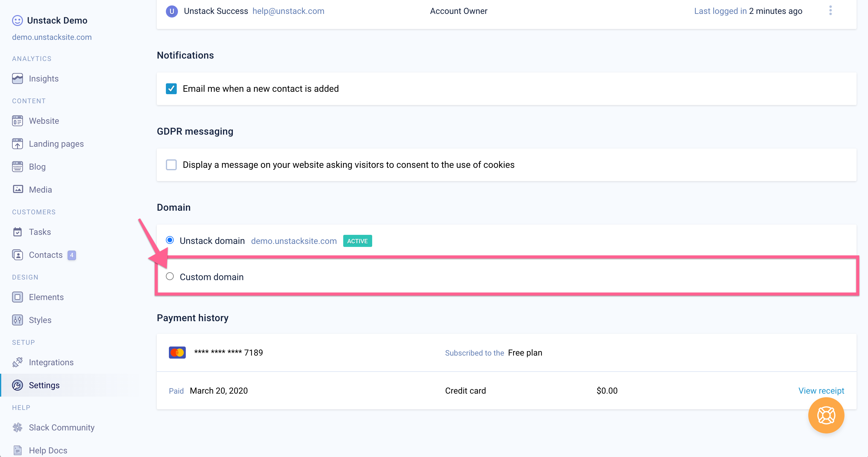Screen dimensions: 868x457
Task: Go to Styles in the sidebar
Action: [x=40, y=320]
